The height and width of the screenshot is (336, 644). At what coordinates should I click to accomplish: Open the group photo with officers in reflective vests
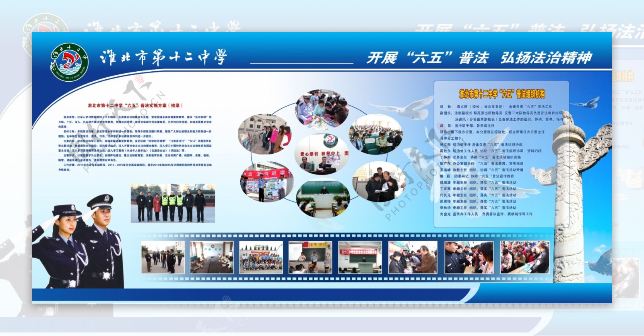pos(173,203)
